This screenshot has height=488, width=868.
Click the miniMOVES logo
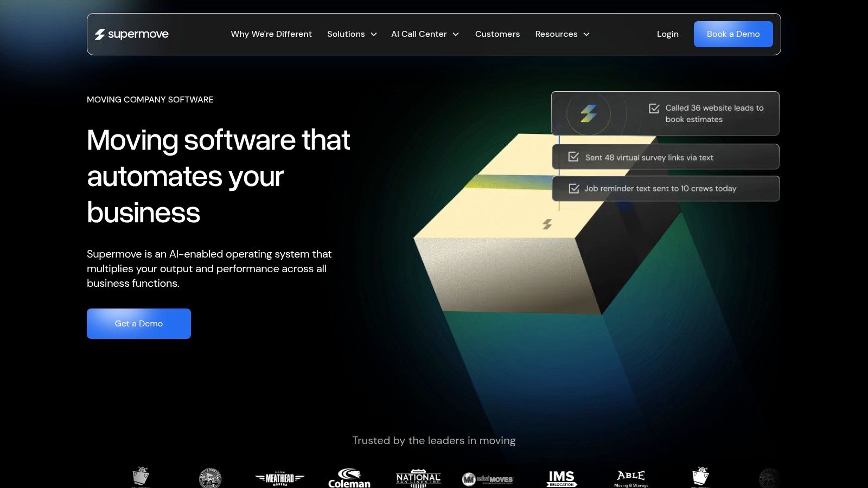(487, 479)
